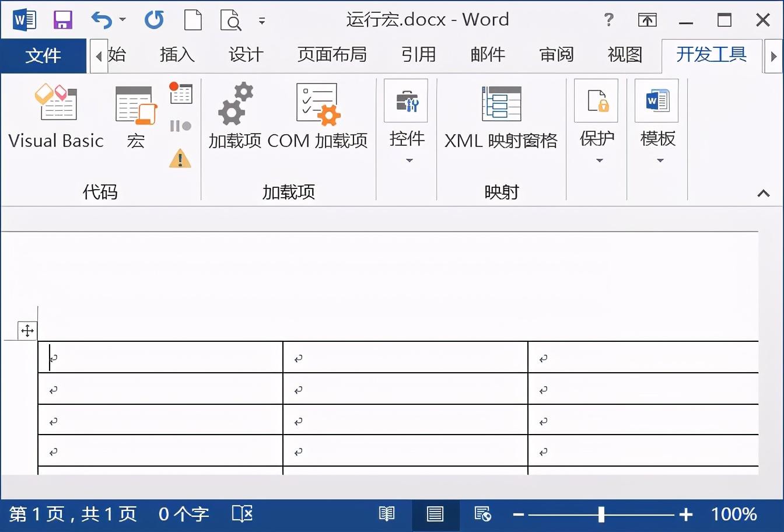This screenshot has width=784, height=532.
Task: Switch to the 设计 tab
Action: [x=246, y=55]
